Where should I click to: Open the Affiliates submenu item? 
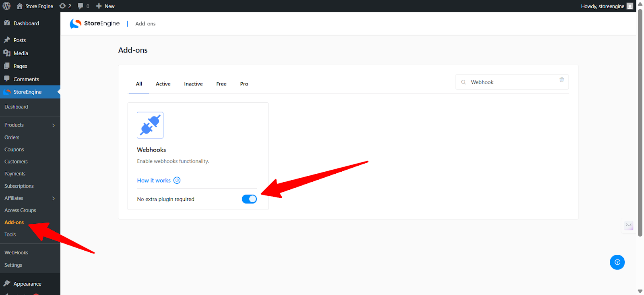pyautogui.click(x=14, y=198)
